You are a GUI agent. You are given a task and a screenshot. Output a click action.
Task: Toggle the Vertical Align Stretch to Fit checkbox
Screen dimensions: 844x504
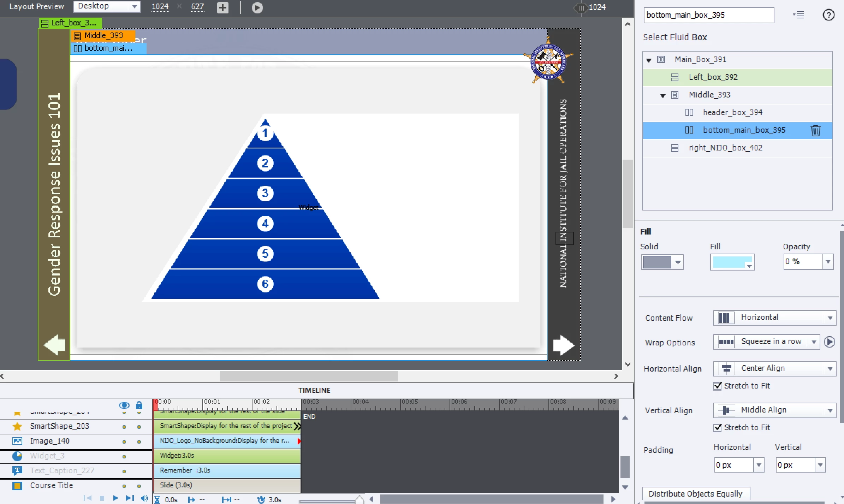pyautogui.click(x=717, y=428)
